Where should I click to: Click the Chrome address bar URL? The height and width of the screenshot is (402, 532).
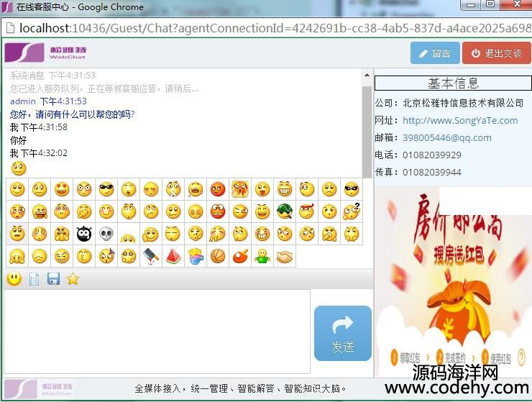pyautogui.click(x=275, y=28)
